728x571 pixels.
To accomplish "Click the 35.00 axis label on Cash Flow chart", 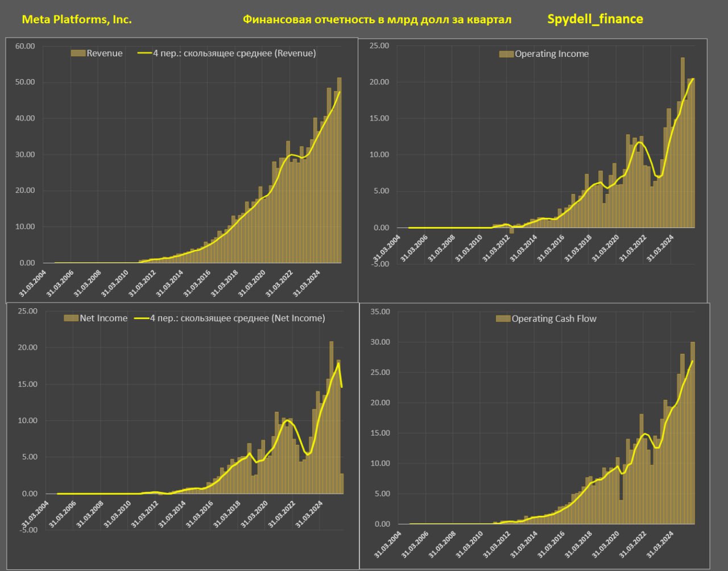I will click(380, 312).
